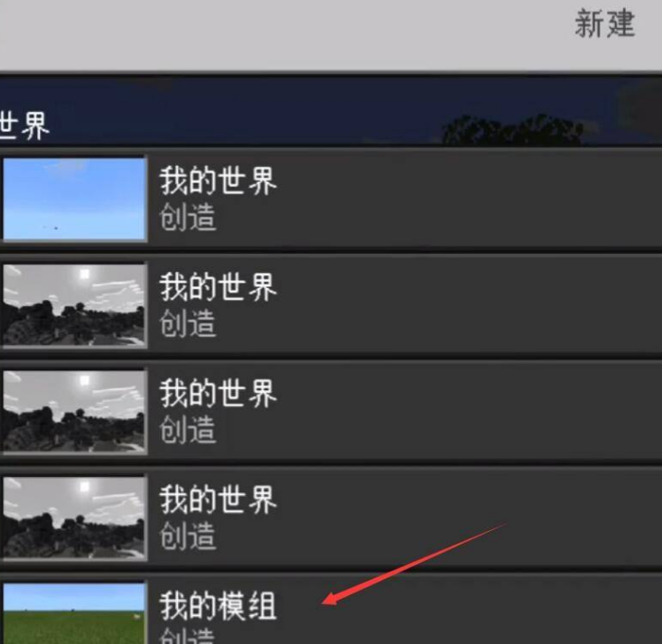
Task: Click the 创造 label under 我的模组
Action: coord(188,636)
